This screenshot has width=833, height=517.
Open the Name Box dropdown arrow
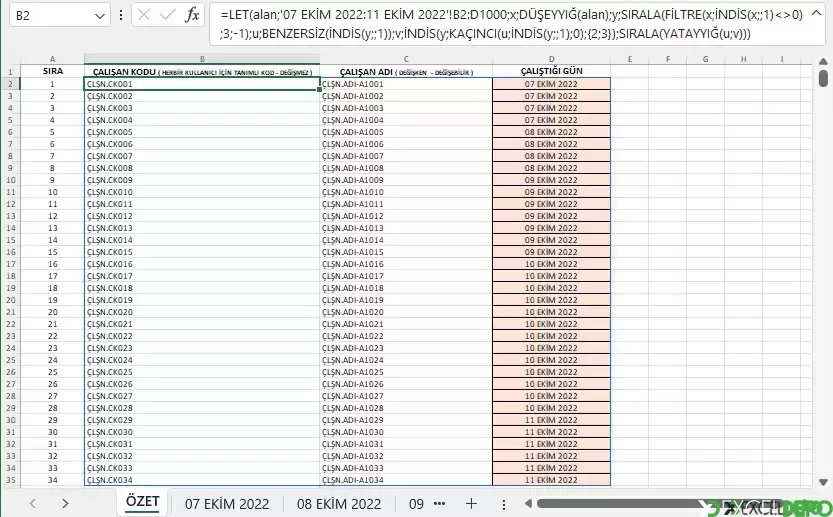coord(99,16)
